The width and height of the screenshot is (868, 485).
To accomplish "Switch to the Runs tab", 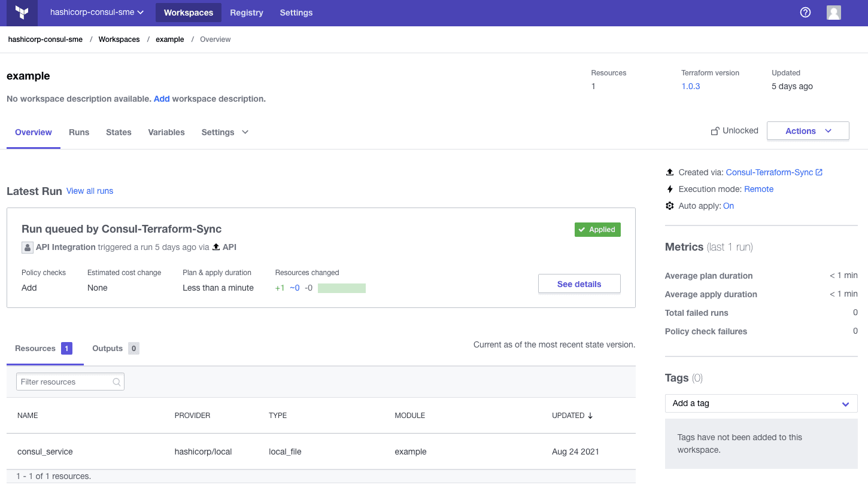I will [x=79, y=132].
